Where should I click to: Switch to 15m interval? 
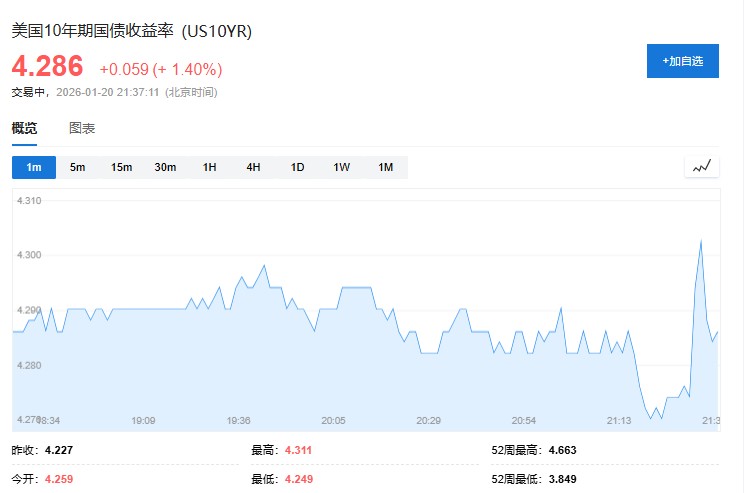point(122,167)
